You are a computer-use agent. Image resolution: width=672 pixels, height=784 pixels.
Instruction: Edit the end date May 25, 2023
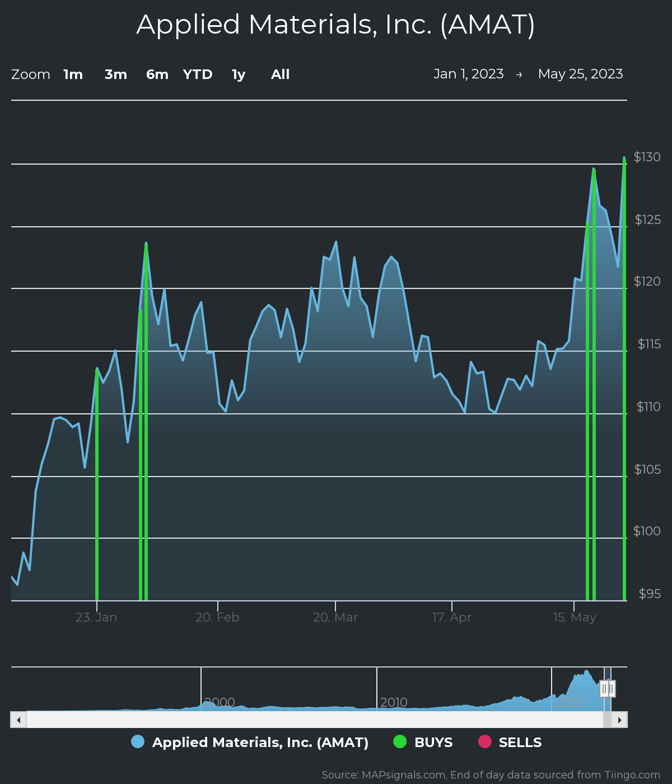(581, 74)
